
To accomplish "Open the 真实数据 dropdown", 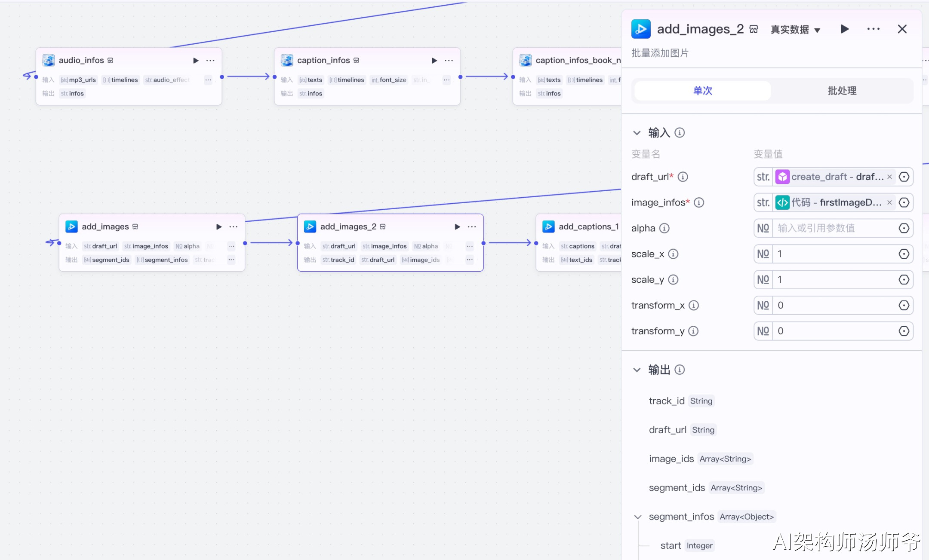I will pyautogui.click(x=795, y=29).
